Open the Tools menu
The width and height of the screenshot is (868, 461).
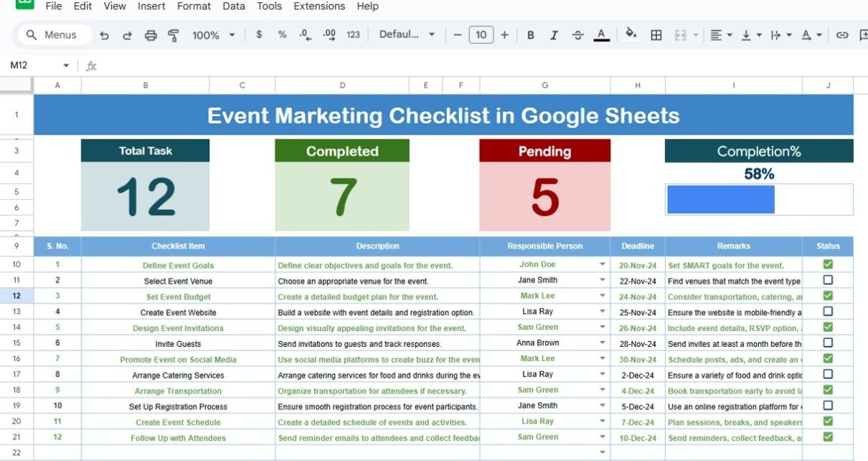(x=270, y=6)
